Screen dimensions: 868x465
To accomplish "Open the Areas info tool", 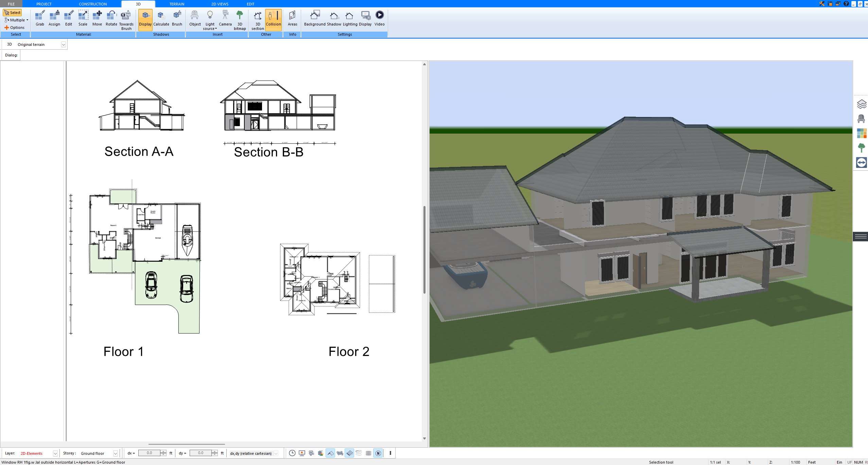I will click(292, 18).
